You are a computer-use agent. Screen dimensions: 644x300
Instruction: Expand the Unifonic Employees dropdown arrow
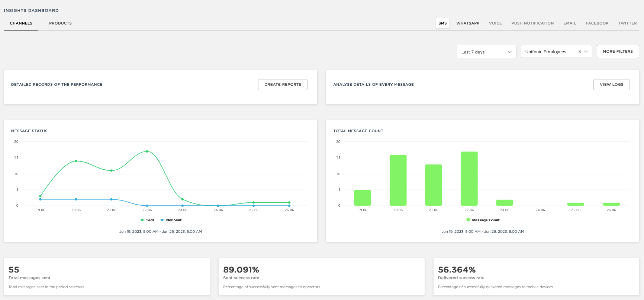[586, 52]
